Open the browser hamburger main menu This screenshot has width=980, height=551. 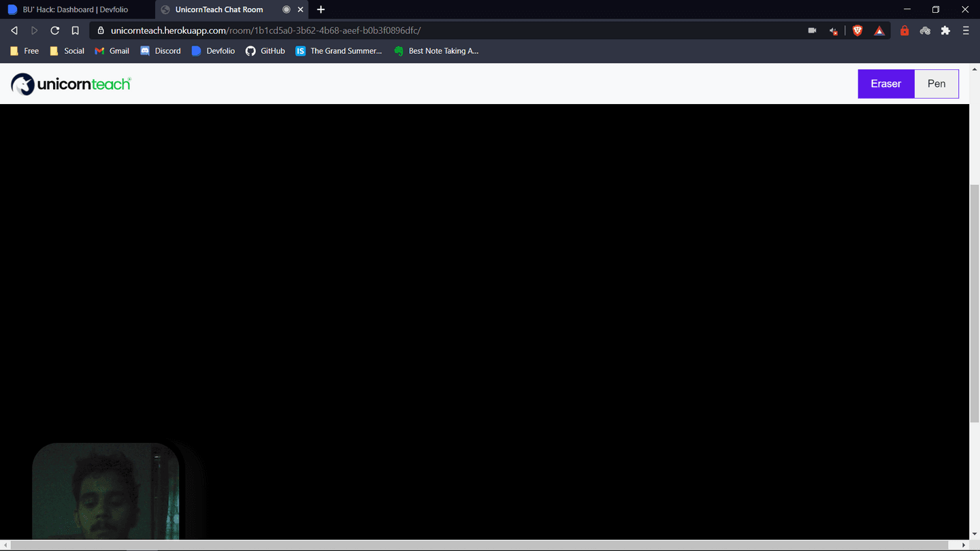[x=966, y=31]
